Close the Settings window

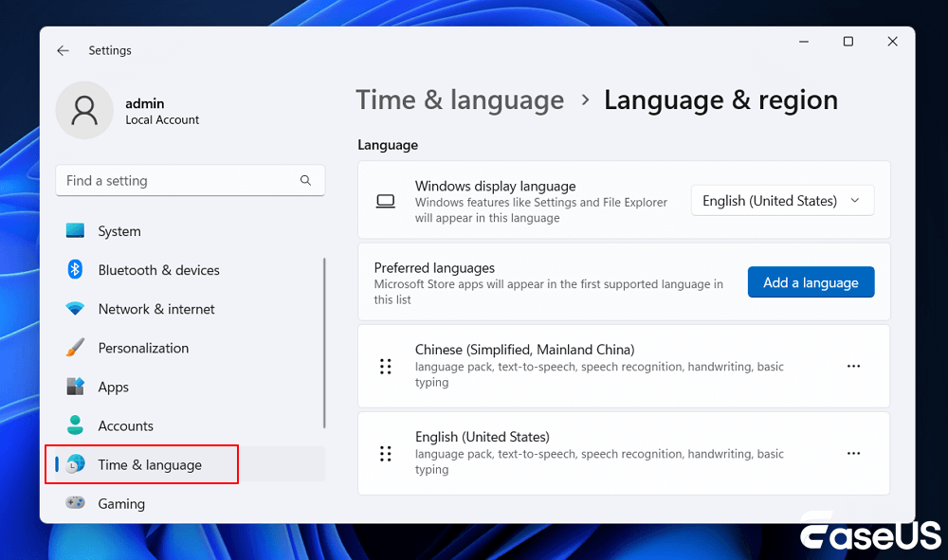coord(892,42)
